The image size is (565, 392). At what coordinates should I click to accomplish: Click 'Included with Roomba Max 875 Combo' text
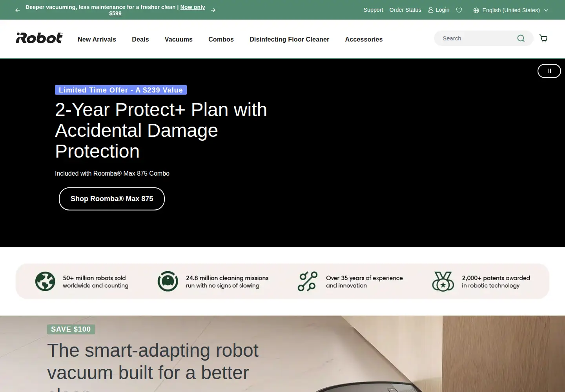point(112,173)
